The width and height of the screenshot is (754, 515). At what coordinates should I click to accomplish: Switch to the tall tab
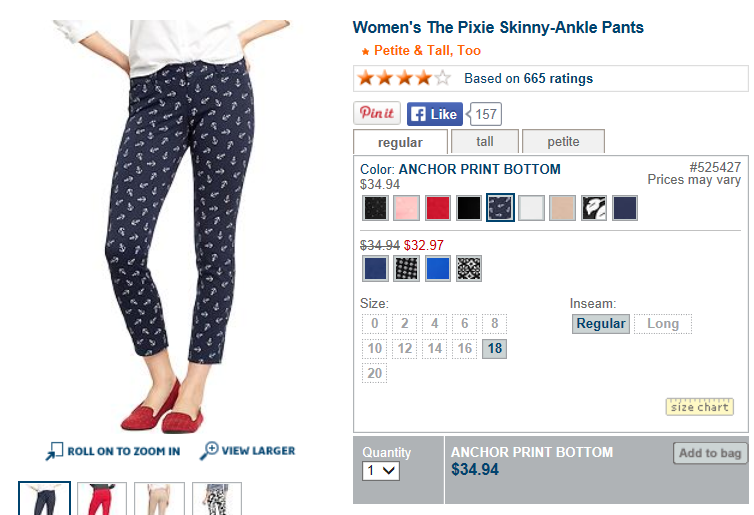[484, 142]
